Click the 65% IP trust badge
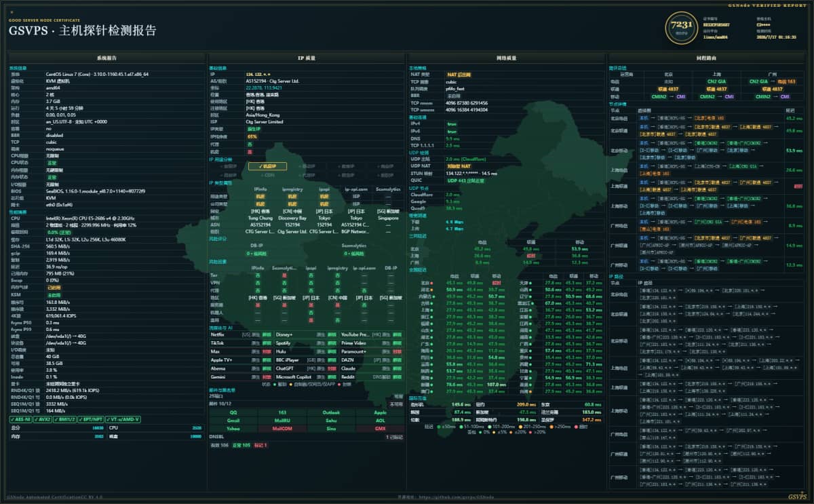814x504 pixels. tap(252, 136)
